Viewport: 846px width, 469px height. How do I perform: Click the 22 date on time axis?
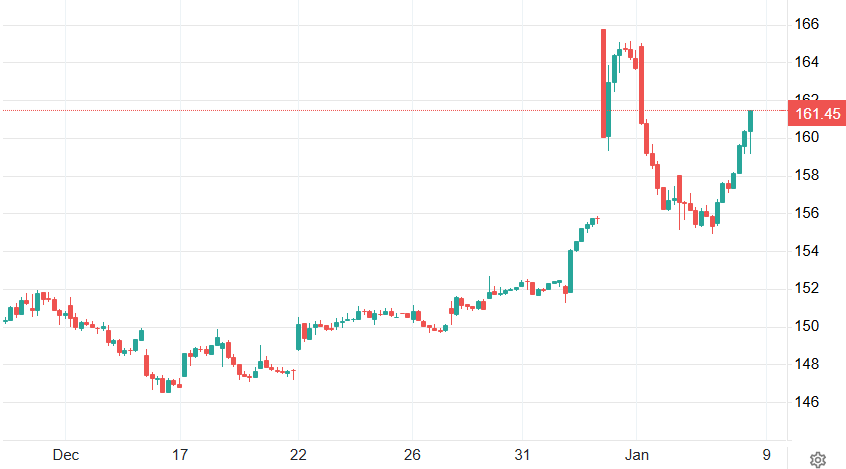click(x=298, y=455)
